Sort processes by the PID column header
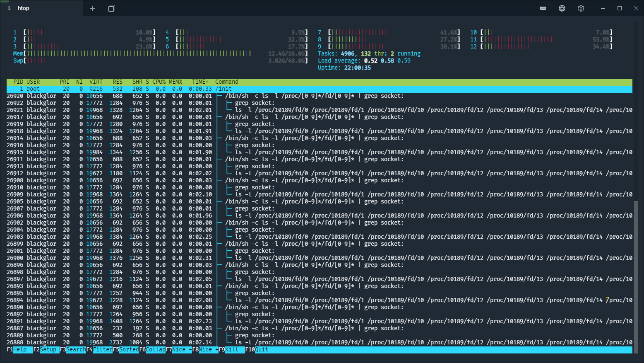The width and height of the screenshot is (644, 363). (x=18, y=82)
